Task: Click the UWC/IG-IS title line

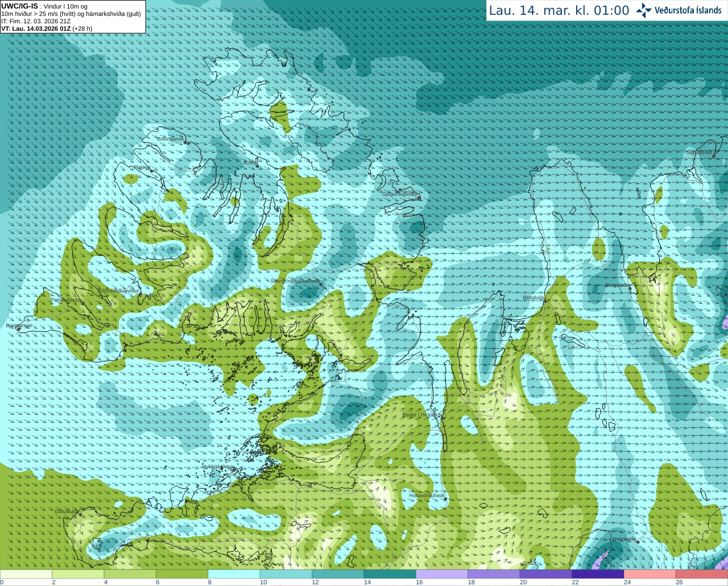Action: 44,6
